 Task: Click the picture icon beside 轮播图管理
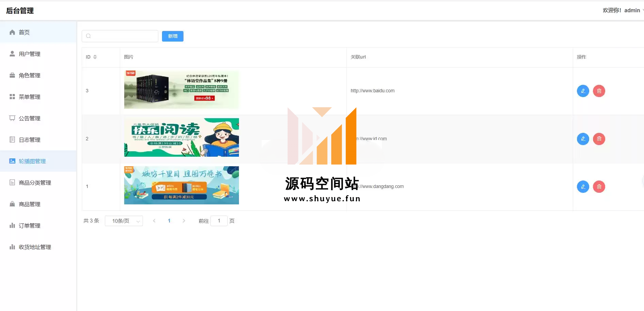pyautogui.click(x=12, y=161)
